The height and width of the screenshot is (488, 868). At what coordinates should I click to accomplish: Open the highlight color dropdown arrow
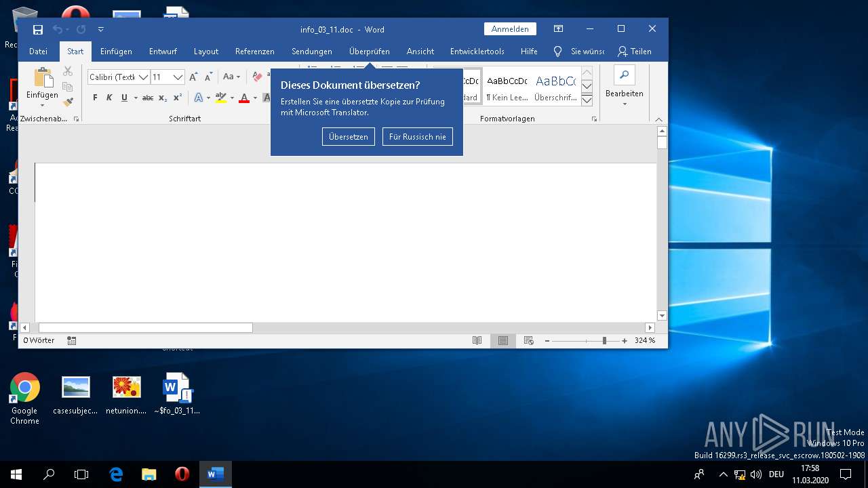point(232,98)
